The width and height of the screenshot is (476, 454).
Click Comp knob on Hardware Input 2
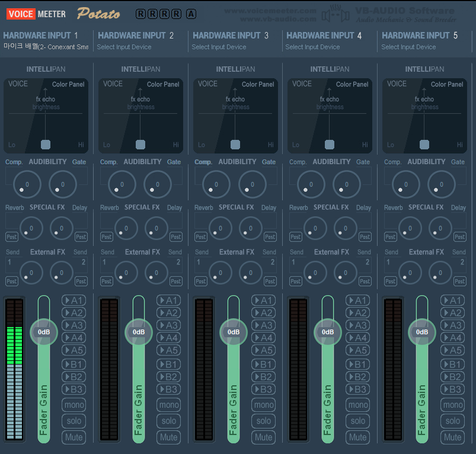click(122, 184)
